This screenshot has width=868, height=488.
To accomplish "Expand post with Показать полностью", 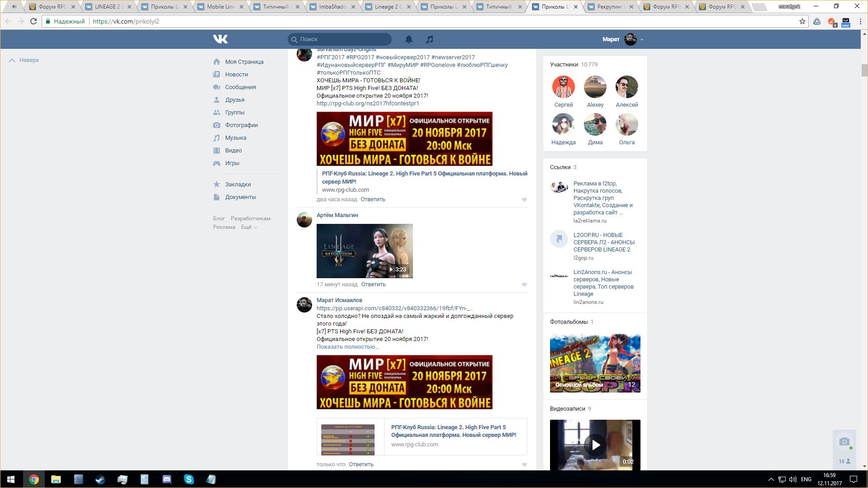I will click(347, 347).
